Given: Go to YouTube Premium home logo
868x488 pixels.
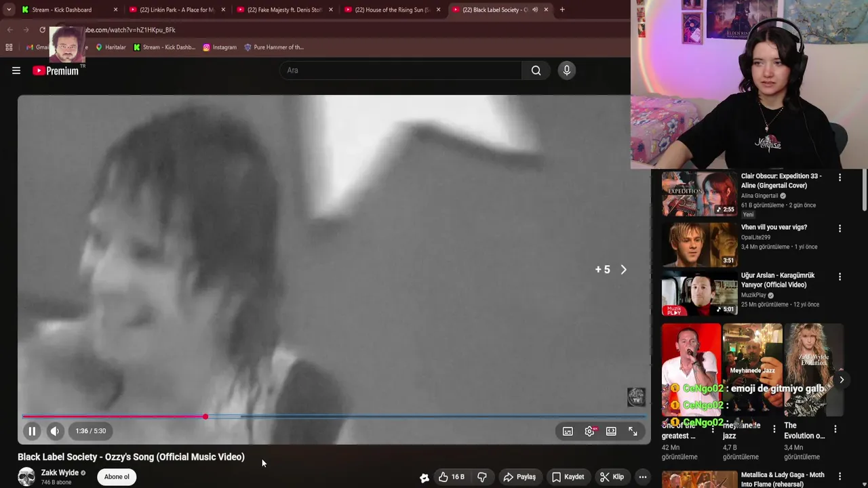Looking at the screenshot, I should click(x=56, y=70).
